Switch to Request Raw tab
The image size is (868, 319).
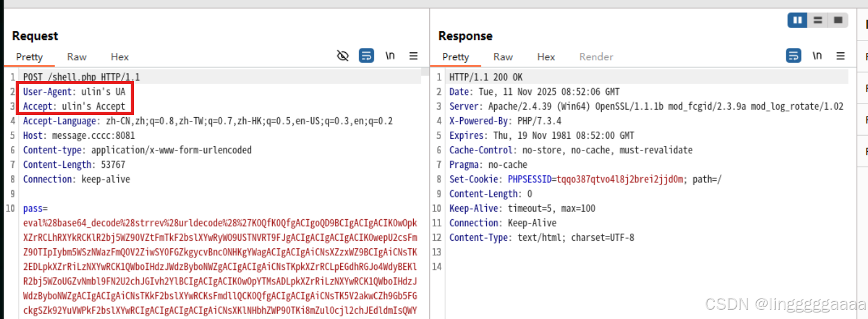pyautogui.click(x=77, y=57)
